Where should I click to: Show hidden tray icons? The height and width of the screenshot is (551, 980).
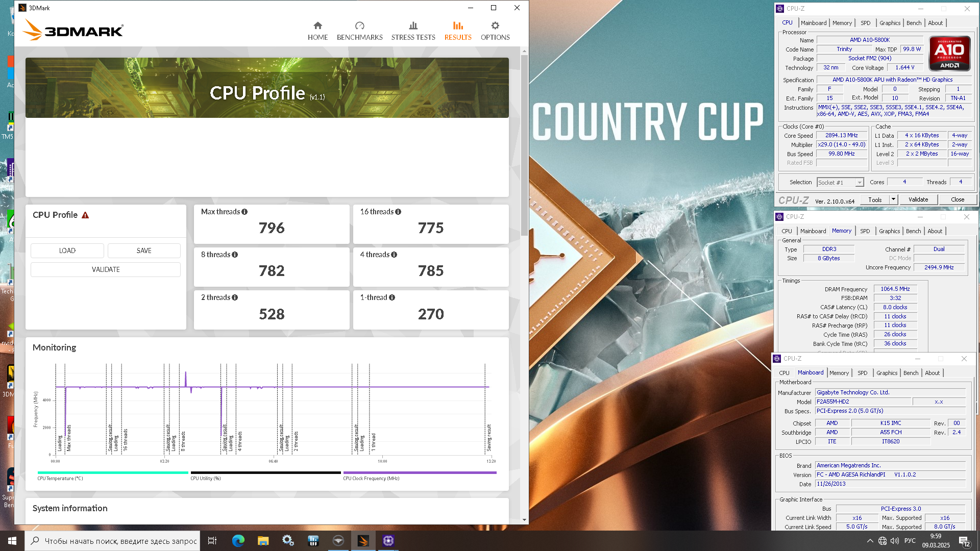coord(870,541)
